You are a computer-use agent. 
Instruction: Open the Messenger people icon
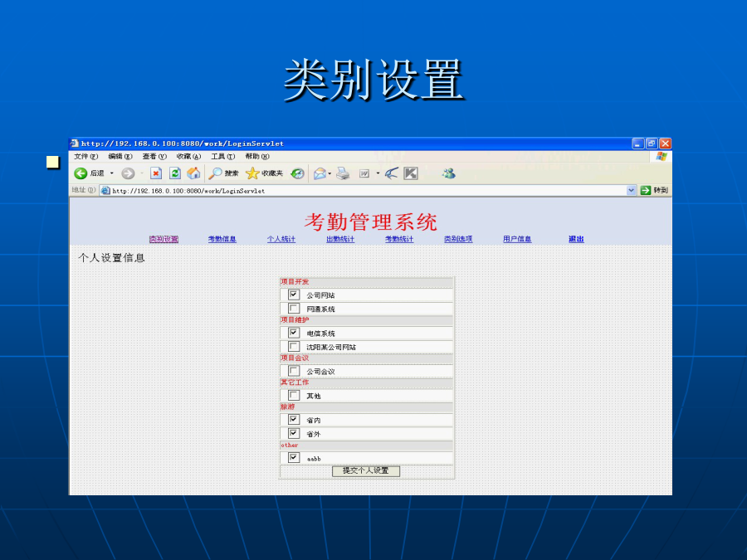tap(448, 173)
